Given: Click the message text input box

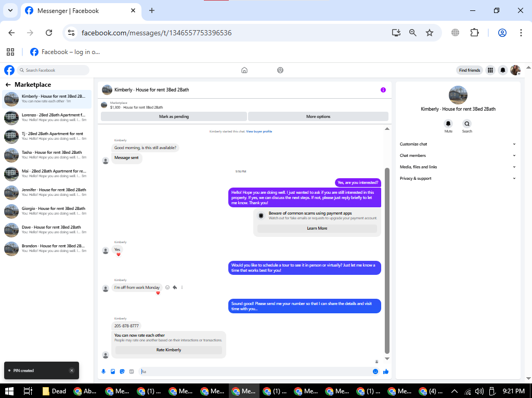Looking at the screenshot, I should coord(255,372).
